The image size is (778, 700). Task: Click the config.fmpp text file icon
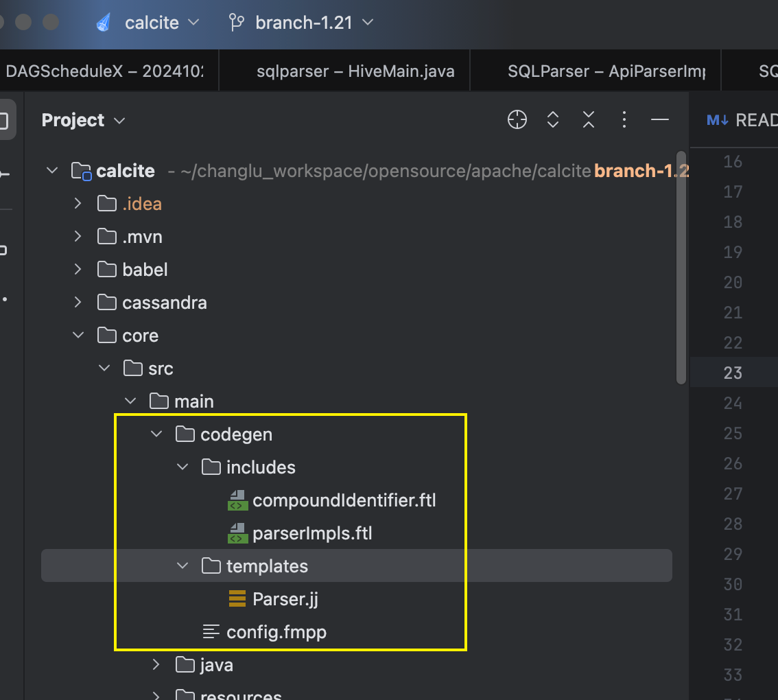coord(211,632)
